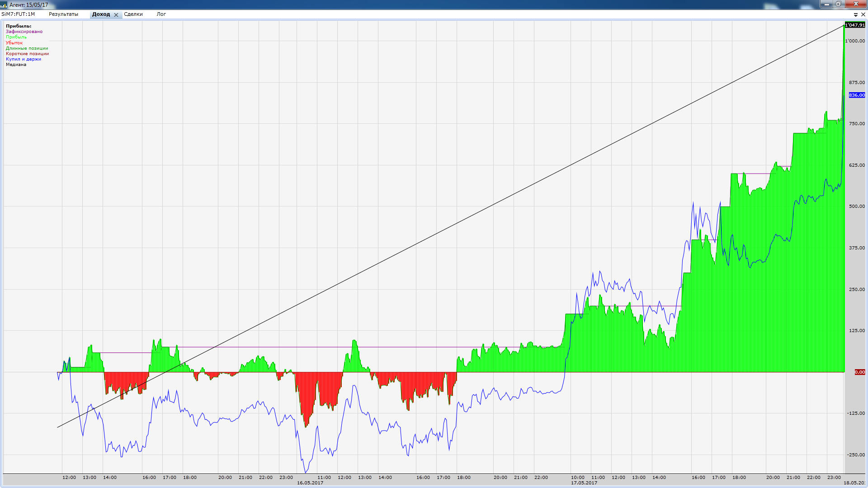Open the tab list dropdown arrow

[856, 15]
